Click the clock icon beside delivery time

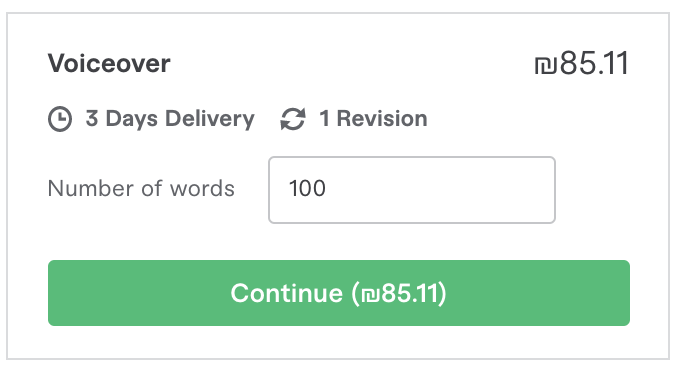[60, 118]
